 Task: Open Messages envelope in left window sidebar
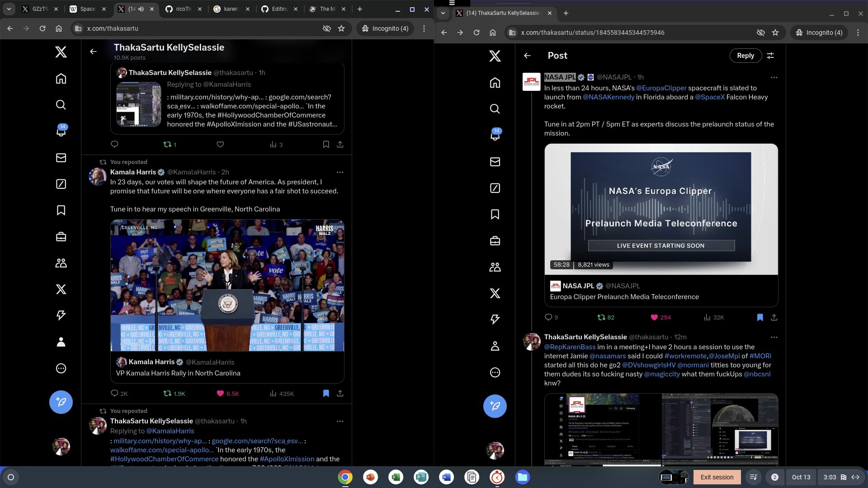tap(61, 158)
